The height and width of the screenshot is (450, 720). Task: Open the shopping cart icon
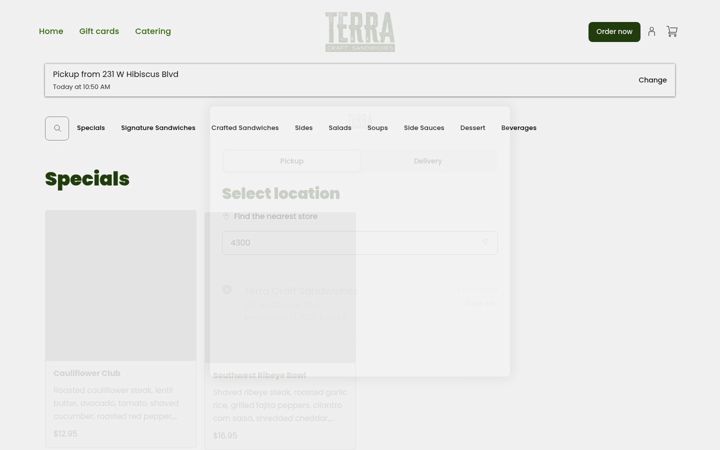[x=672, y=32]
